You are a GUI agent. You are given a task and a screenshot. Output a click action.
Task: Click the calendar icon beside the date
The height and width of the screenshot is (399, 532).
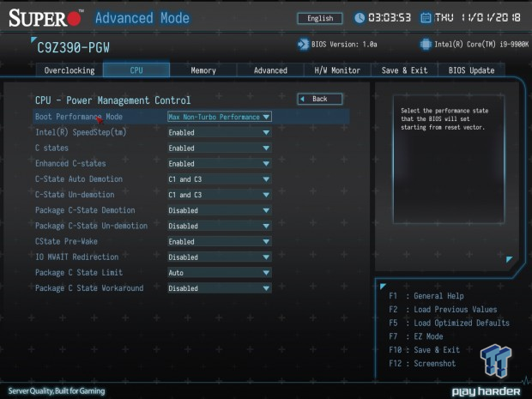[426, 18]
